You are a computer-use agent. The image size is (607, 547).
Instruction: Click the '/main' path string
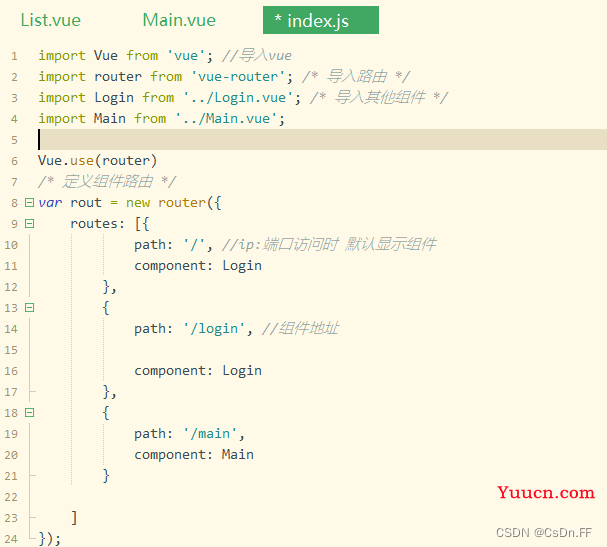(x=210, y=434)
